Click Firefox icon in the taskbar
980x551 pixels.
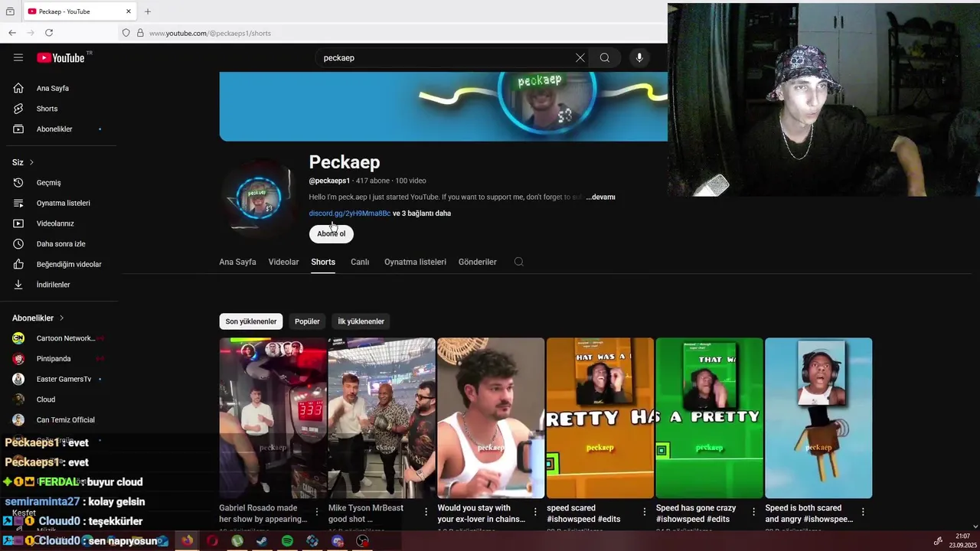click(187, 541)
